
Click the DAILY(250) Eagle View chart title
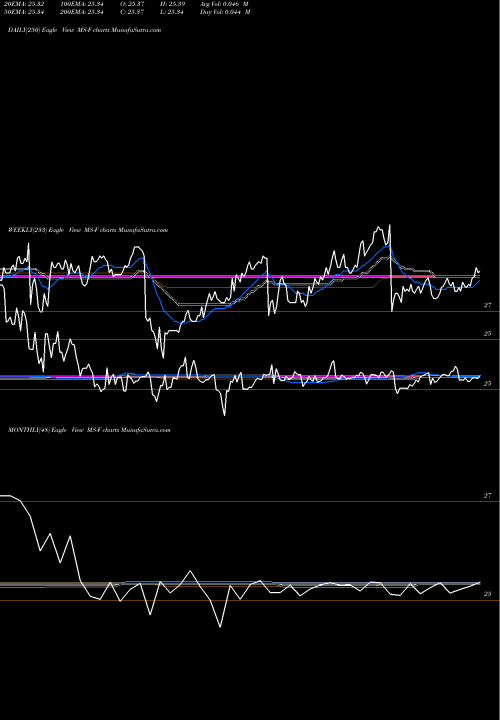click(84, 30)
